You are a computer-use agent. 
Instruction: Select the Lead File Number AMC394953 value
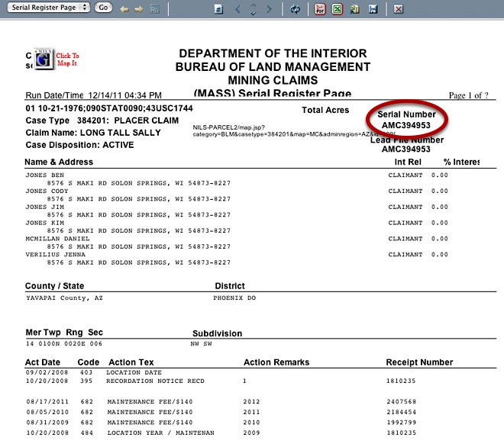click(405, 149)
